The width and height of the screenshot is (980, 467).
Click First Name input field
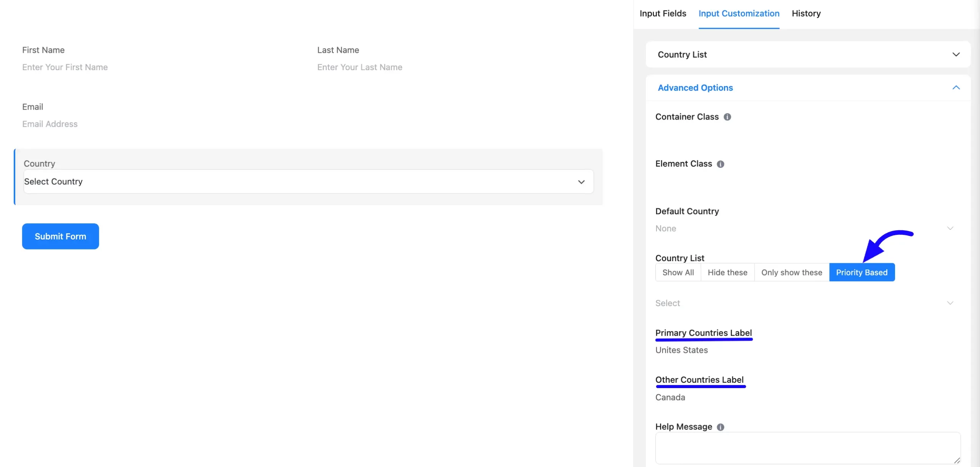click(161, 67)
